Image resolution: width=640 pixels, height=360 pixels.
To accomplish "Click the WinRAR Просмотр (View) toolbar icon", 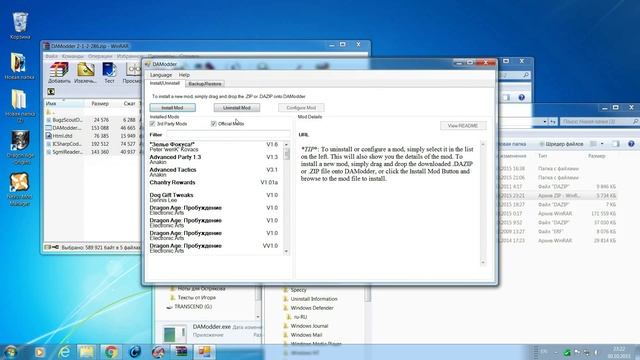I will click(133, 69).
